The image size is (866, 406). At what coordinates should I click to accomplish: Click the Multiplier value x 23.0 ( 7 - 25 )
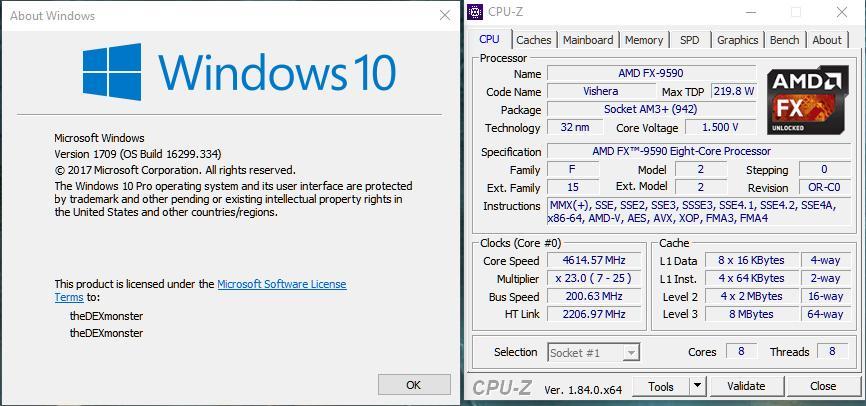click(594, 278)
